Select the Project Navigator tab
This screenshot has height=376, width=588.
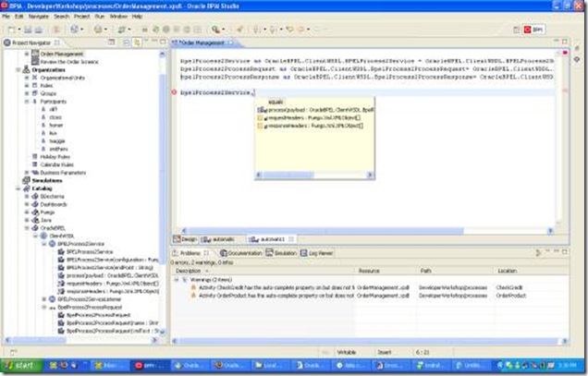click(31, 42)
